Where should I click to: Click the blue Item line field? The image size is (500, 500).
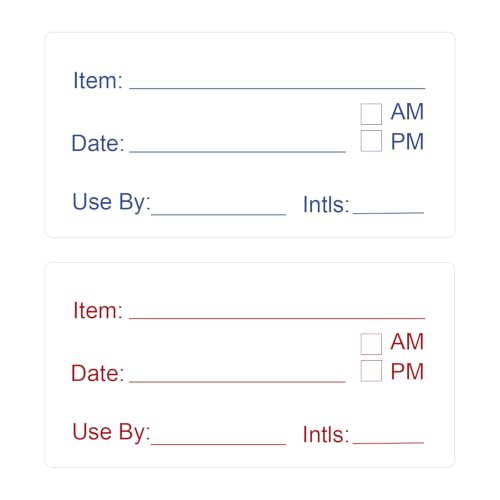(277, 88)
